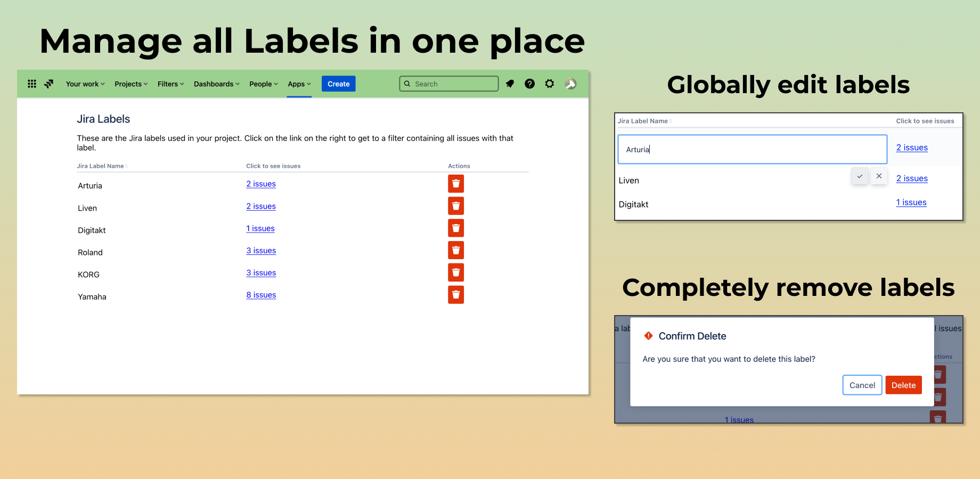Screen dimensions: 980x479
Task: Delete the KORG label with trash icon
Action: tap(456, 272)
